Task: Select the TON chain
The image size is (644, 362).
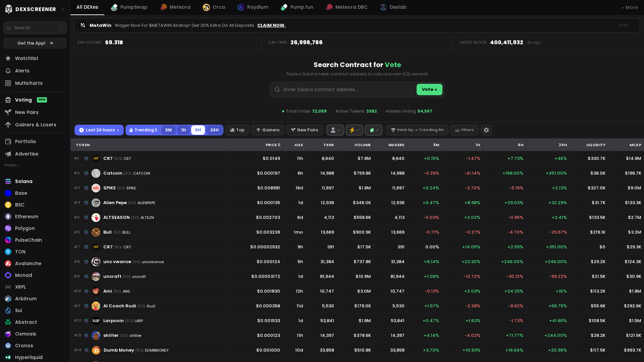Action: [x=35, y=252]
